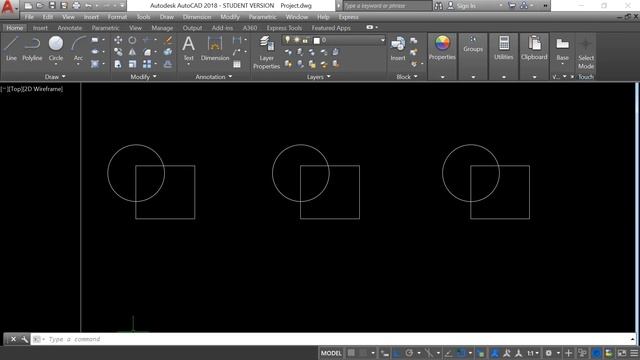Viewport: 640px width, 360px height.
Task: Open the Utilities calculator panel
Action: pyautogui.click(x=504, y=48)
